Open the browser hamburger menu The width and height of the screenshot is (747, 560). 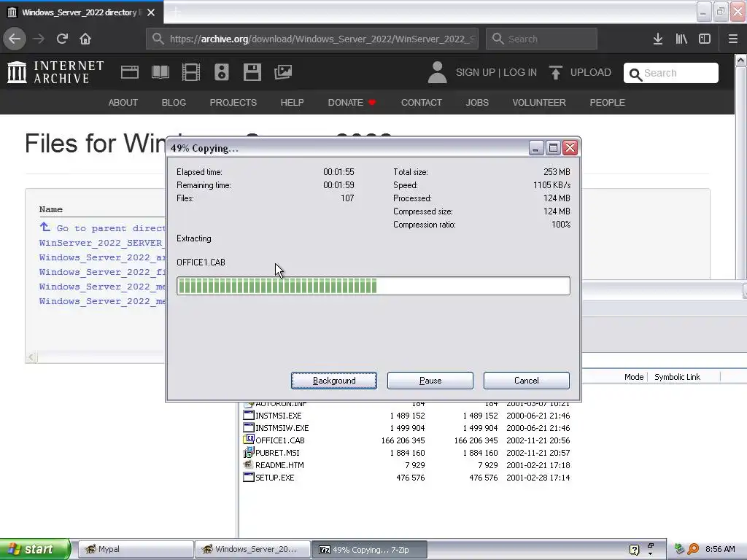point(732,39)
